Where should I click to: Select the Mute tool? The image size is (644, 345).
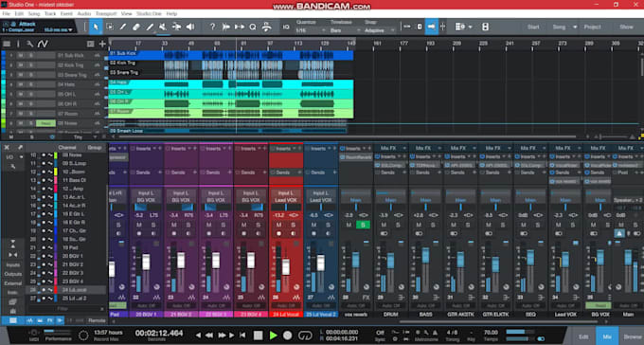tap(163, 27)
